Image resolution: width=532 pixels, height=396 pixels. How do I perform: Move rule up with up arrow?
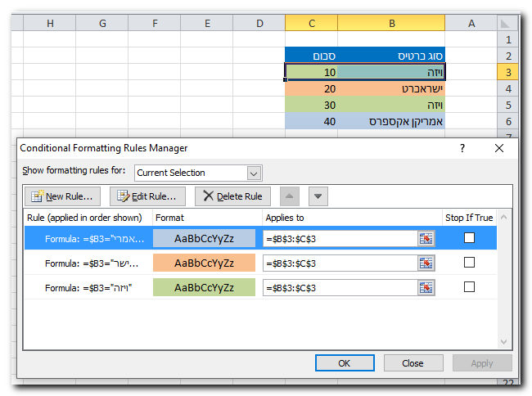[x=291, y=196]
